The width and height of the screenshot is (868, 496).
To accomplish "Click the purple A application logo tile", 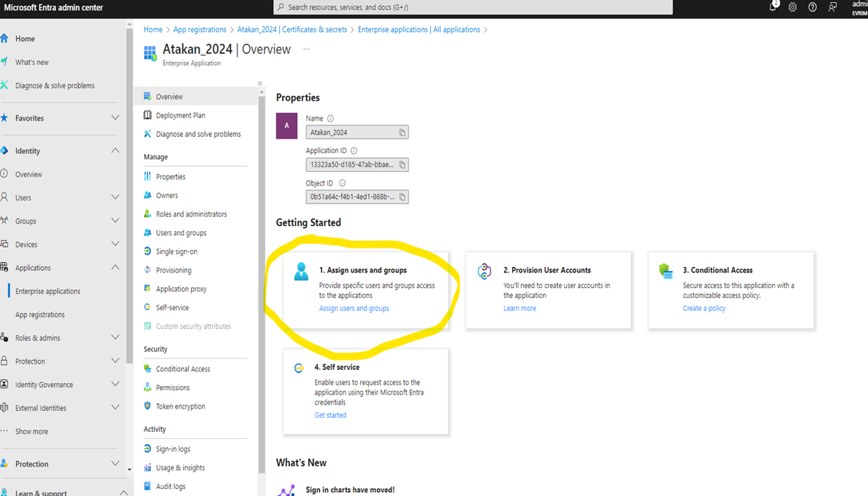I will [x=287, y=125].
